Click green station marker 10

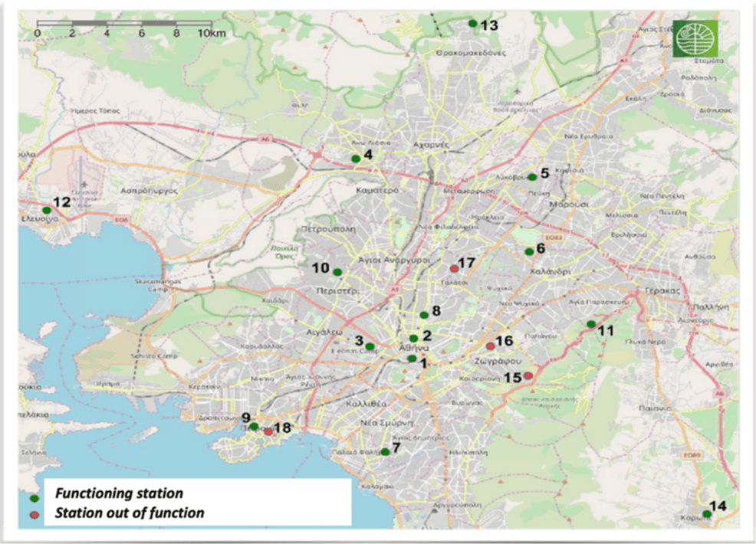(x=337, y=273)
